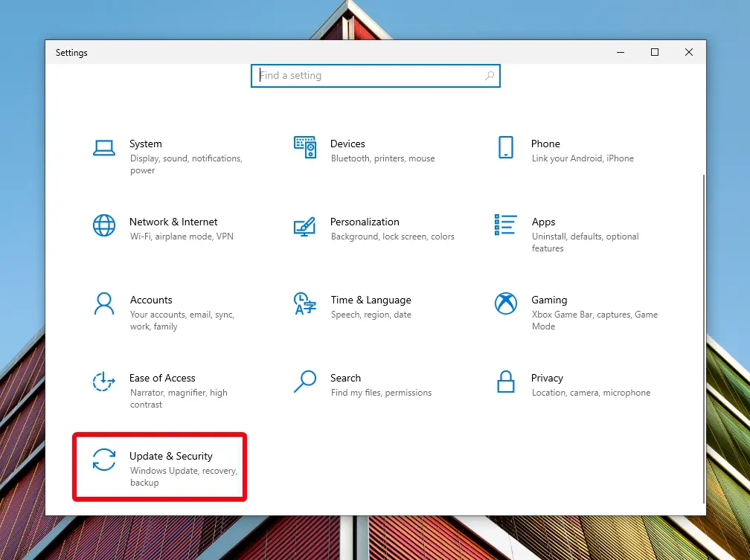
Task: Click 'Link your Android, iPhone' description
Action: click(x=583, y=158)
